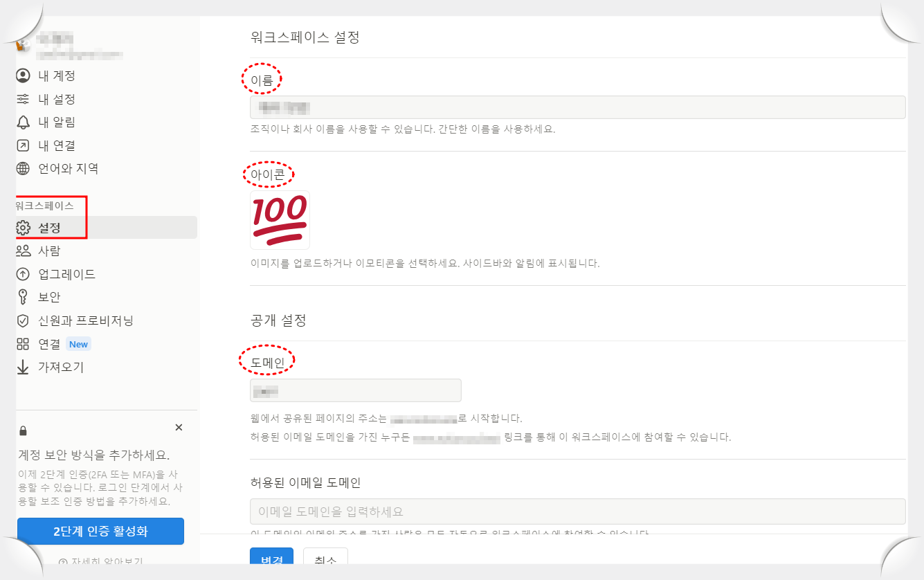The height and width of the screenshot is (580, 924).
Task: Click the 2단계 인증 활성화 button
Action: click(100, 532)
